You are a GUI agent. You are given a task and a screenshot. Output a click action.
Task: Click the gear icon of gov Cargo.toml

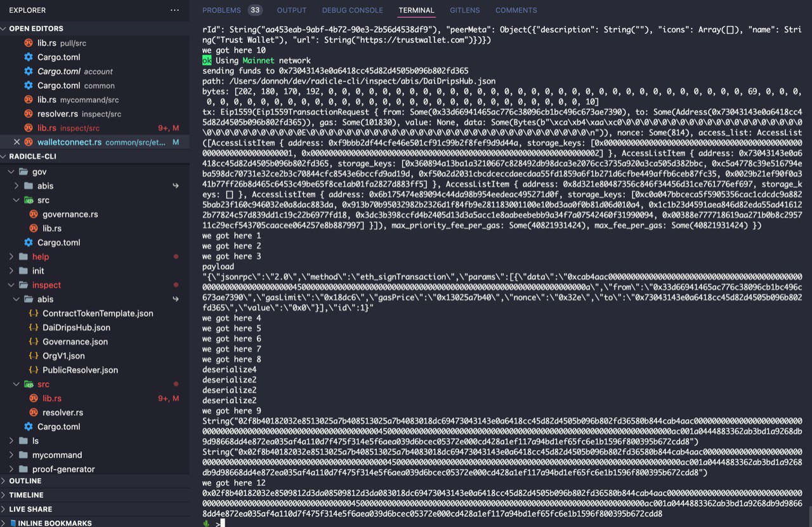[x=28, y=243]
